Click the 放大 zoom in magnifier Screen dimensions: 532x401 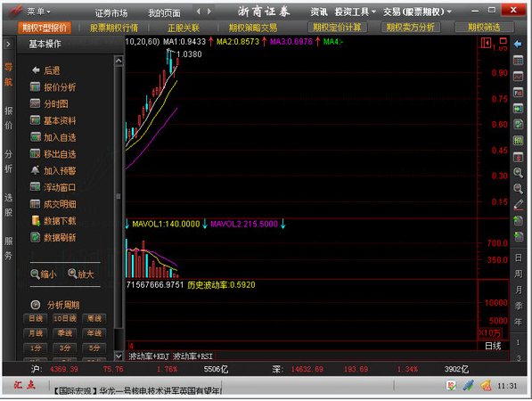pos(72,274)
